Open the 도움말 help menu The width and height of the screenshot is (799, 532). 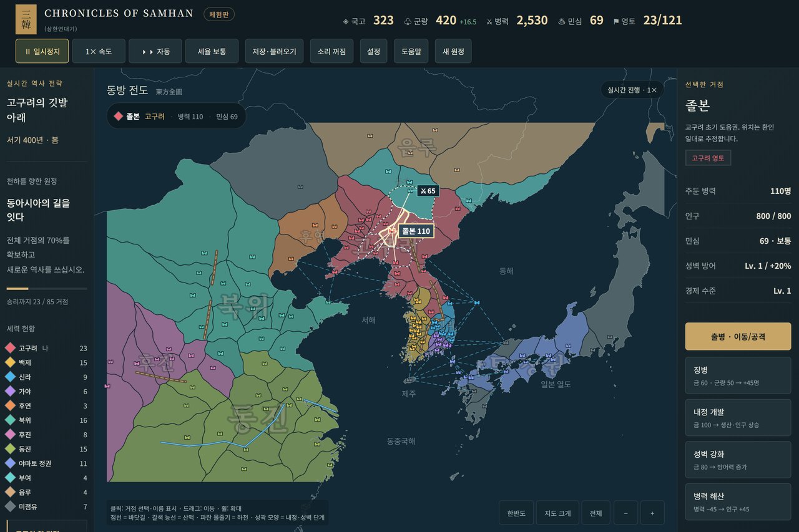[x=411, y=51]
